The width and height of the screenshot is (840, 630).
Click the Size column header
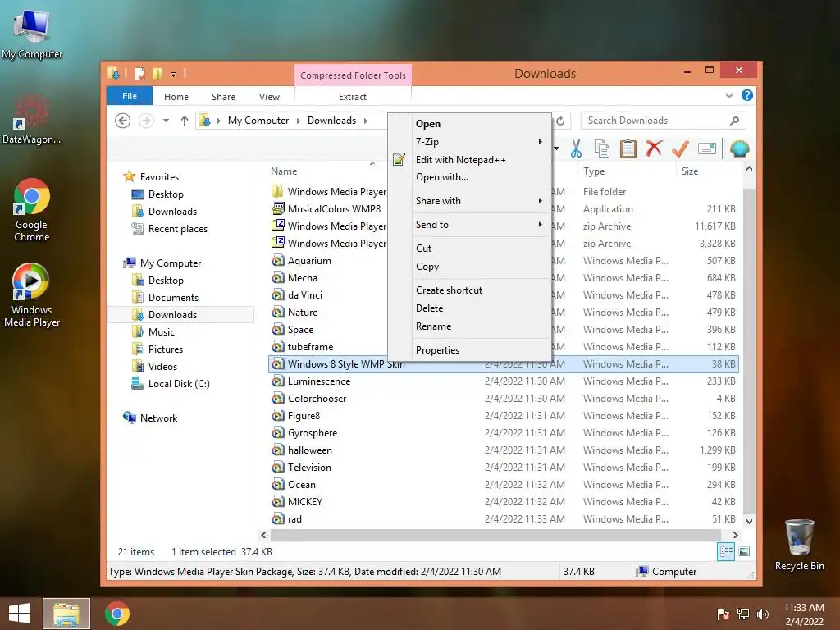coord(689,171)
